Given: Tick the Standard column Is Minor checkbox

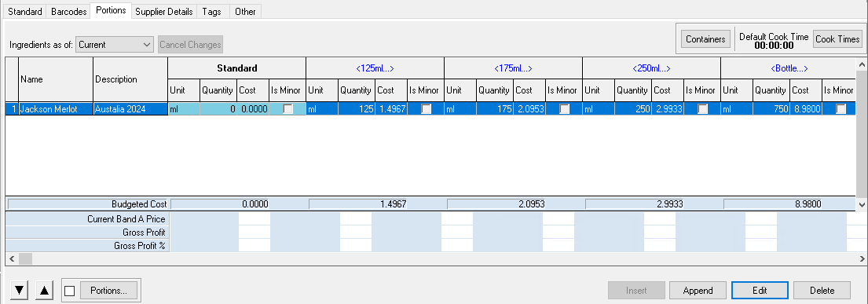Looking at the screenshot, I should point(288,109).
